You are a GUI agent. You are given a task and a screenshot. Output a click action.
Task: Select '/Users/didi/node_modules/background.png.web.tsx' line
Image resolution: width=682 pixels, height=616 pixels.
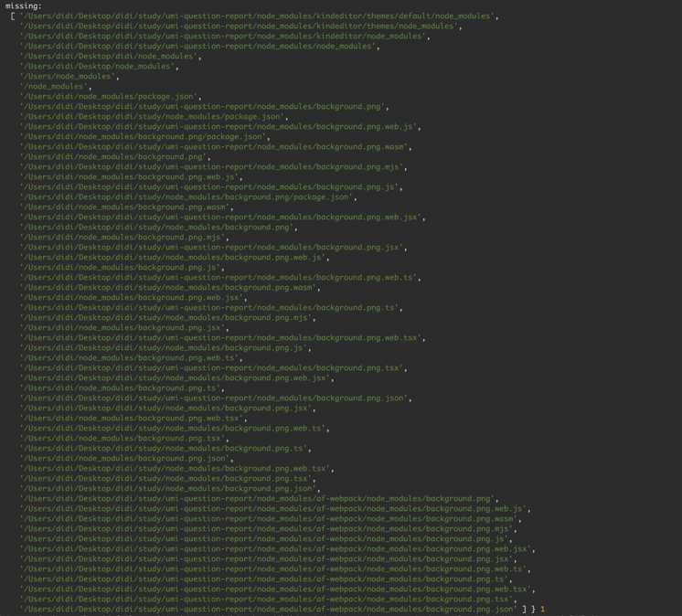pos(133,419)
